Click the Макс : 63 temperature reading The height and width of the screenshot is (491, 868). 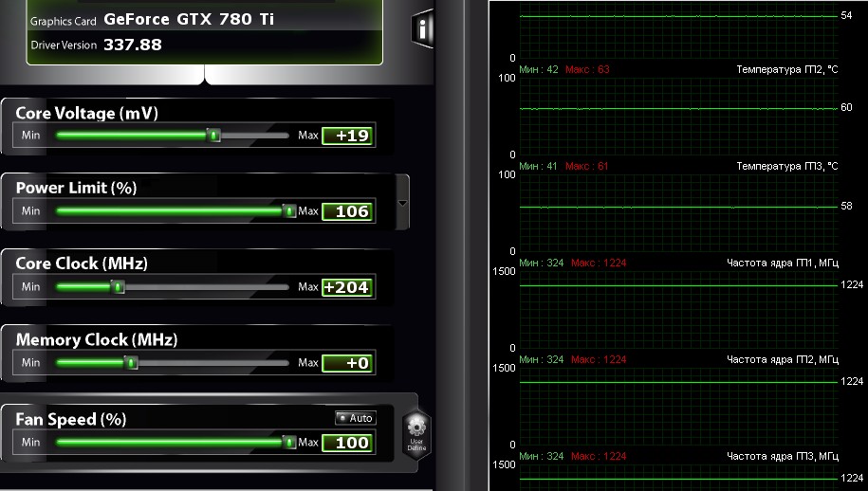coord(587,70)
